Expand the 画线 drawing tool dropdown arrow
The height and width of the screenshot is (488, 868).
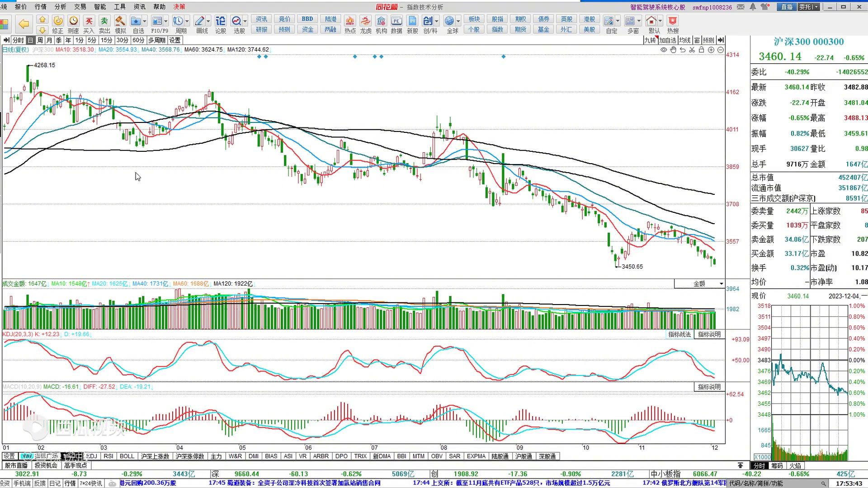click(208, 21)
